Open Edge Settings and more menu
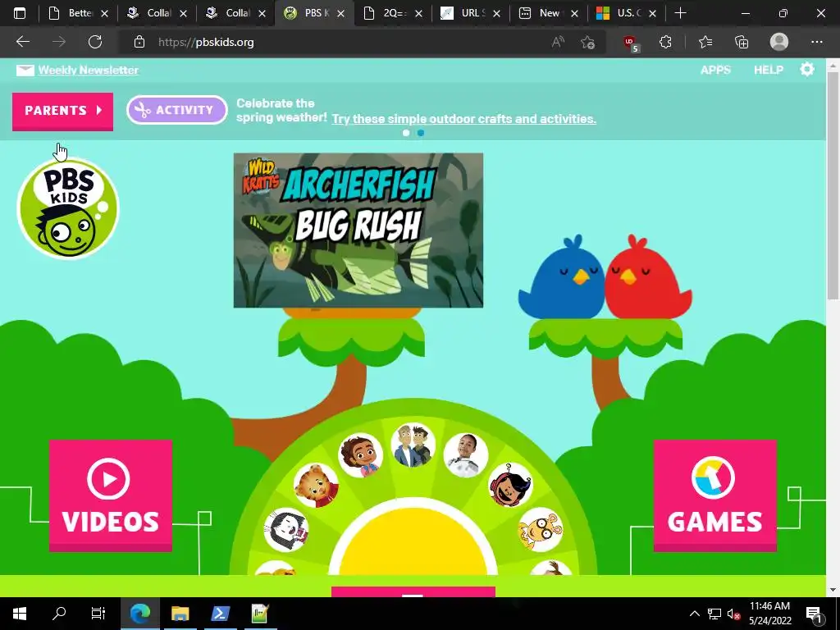 click(x=816, y=42)
